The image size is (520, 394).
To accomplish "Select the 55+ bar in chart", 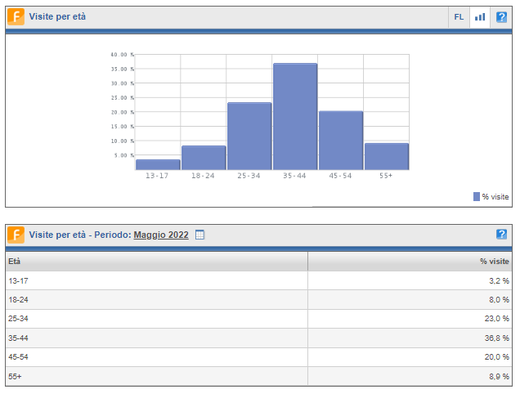I will click(x=387, y=157).
